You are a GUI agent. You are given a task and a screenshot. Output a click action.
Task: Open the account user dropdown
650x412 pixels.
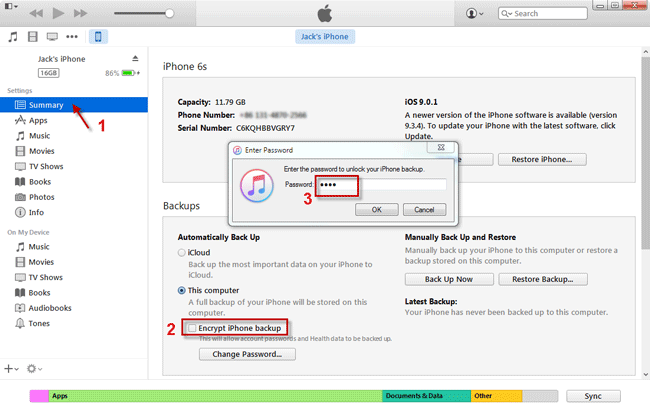[475, 13]
